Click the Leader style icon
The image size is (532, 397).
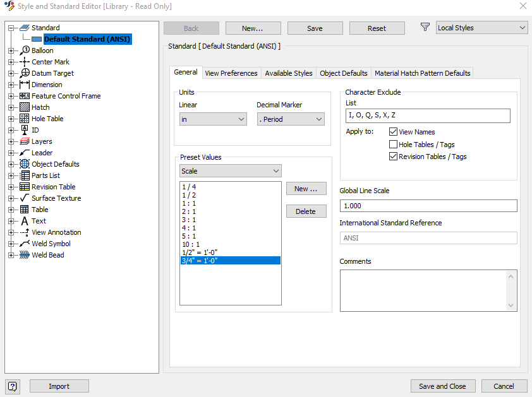click(23, 152)
